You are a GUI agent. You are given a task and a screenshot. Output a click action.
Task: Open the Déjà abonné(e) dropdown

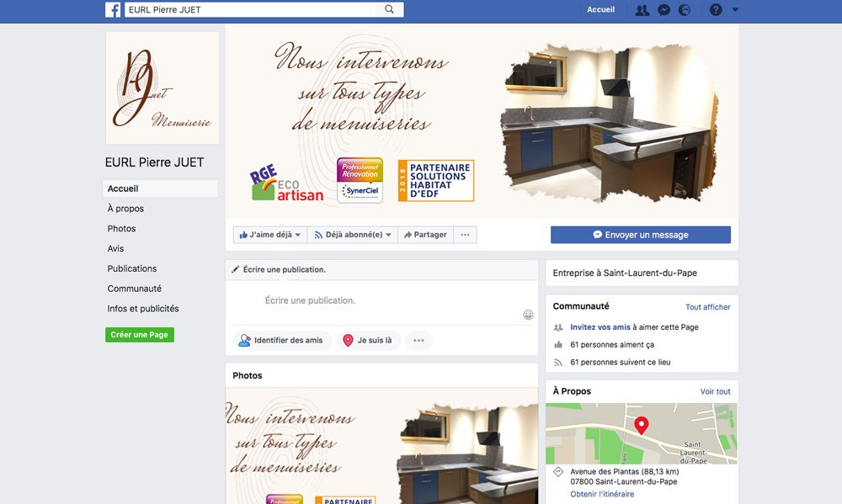pyautogui.click(x=352, y=235)
